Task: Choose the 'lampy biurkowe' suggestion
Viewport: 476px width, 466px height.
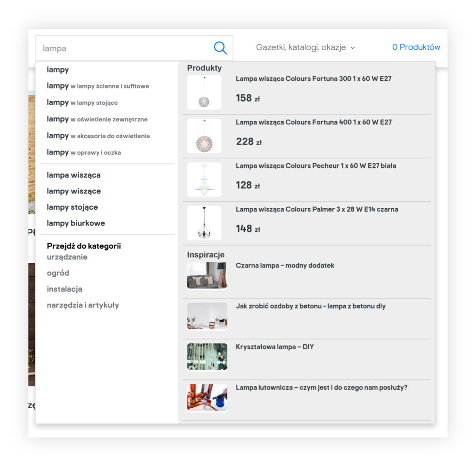Action: pyautogui.click(x=76, y=223)
